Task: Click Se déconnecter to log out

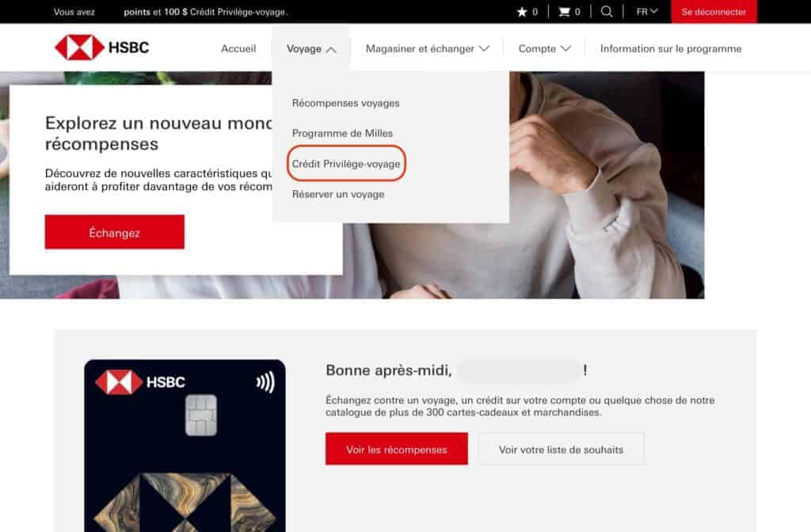Action: pos(714,12)
